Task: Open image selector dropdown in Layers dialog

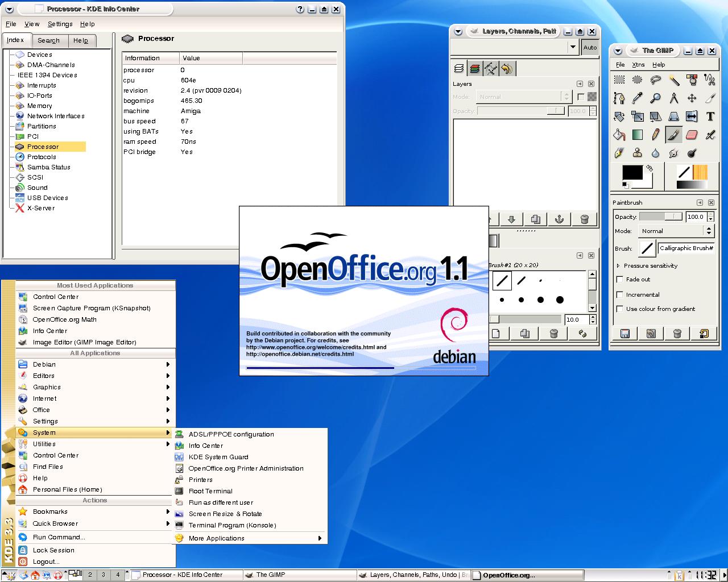Action: tap(516, 47)
